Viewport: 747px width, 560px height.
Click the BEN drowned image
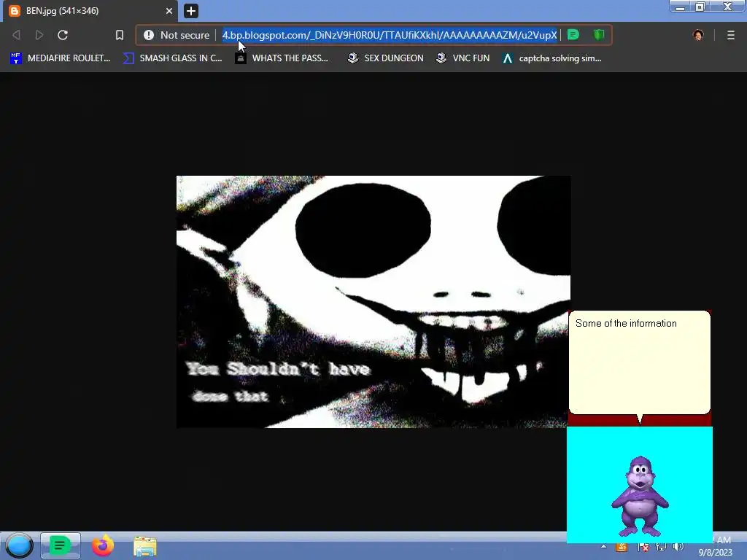point(373,301)
